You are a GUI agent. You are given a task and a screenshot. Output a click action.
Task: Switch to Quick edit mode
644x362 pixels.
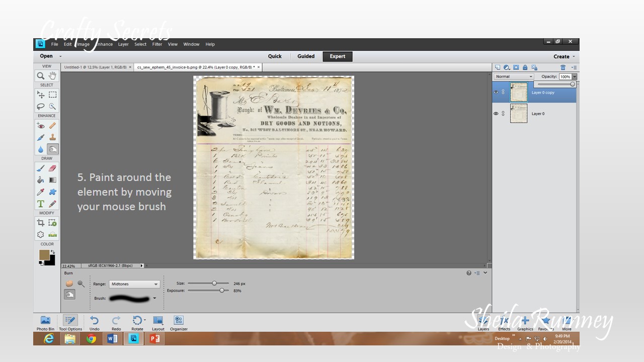click(x=275, y=56)
